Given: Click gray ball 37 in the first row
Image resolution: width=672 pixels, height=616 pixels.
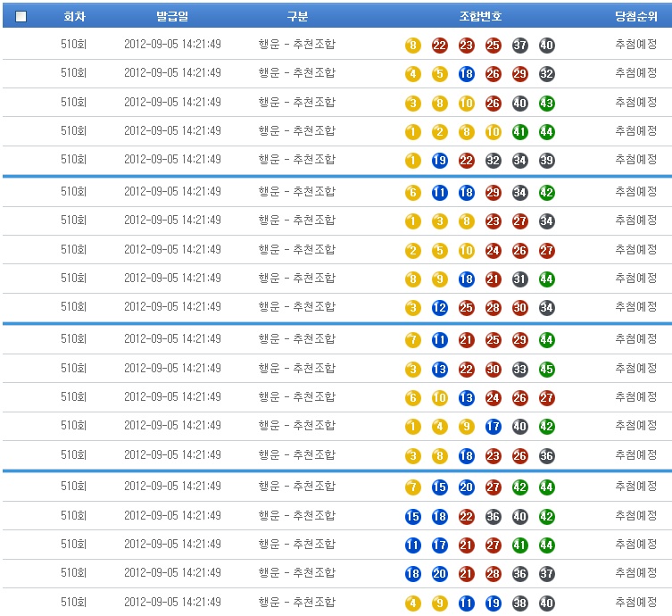Looking at the screenshot, I should [x=520, y=46].
